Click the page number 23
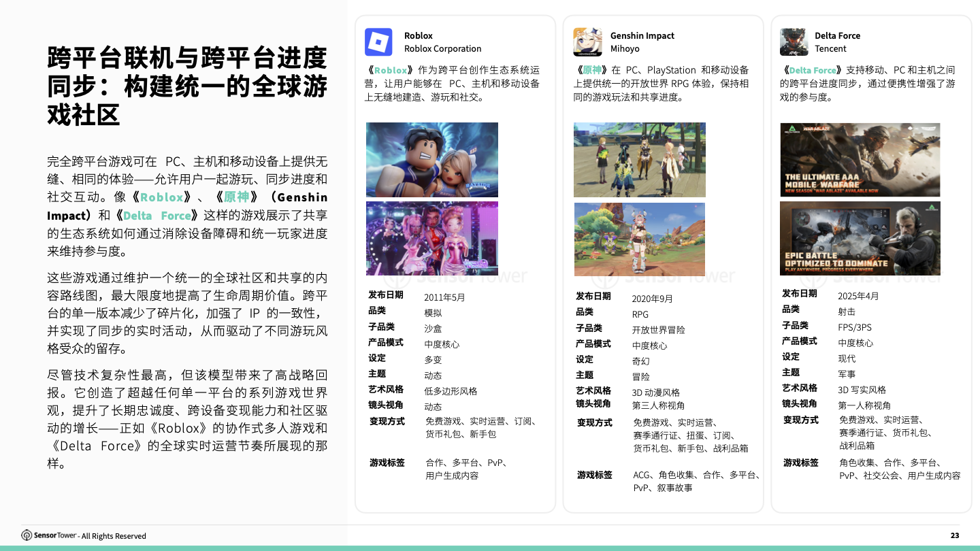 click(955, 535)
